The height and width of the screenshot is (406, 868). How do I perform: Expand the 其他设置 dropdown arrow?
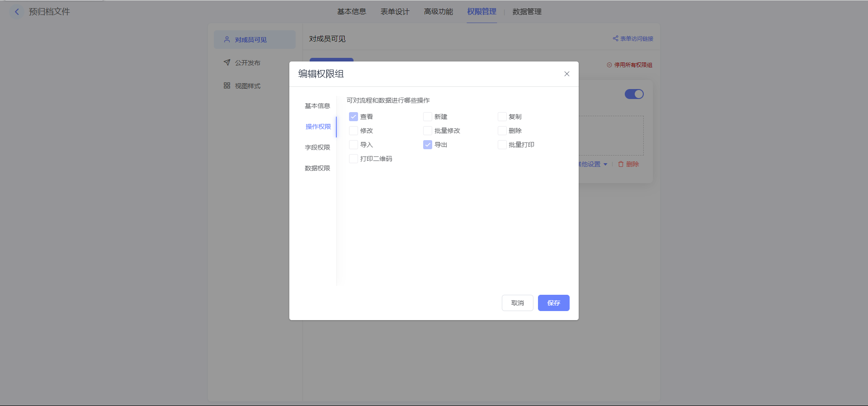[x=605, y=164]
